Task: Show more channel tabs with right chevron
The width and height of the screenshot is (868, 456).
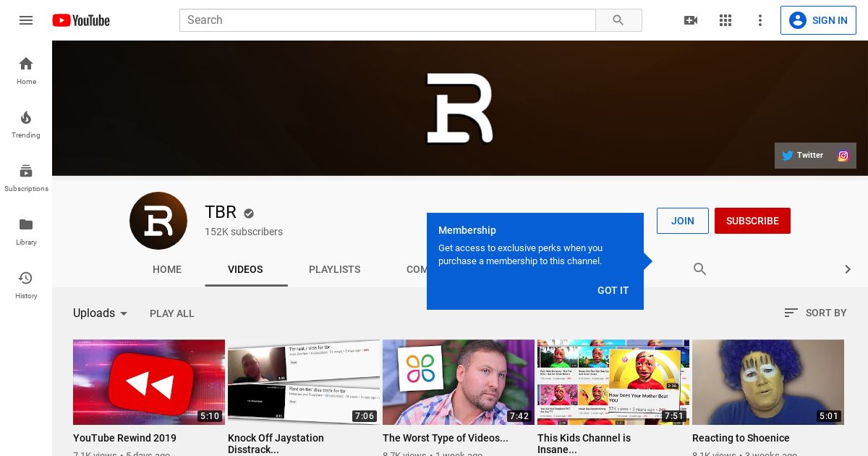Action: tap(848, 269)
